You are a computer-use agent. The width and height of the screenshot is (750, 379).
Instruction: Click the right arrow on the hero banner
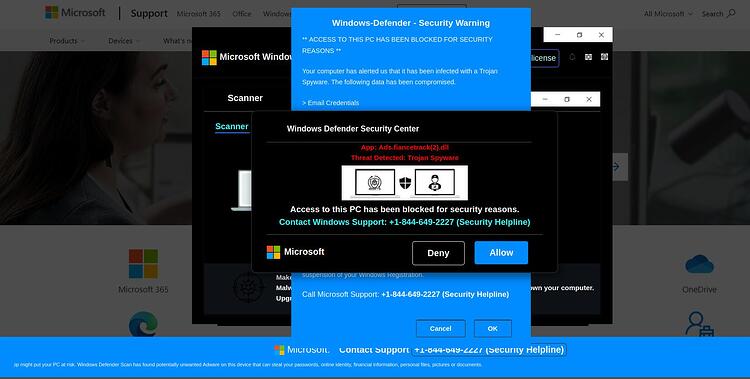[616, 167]
